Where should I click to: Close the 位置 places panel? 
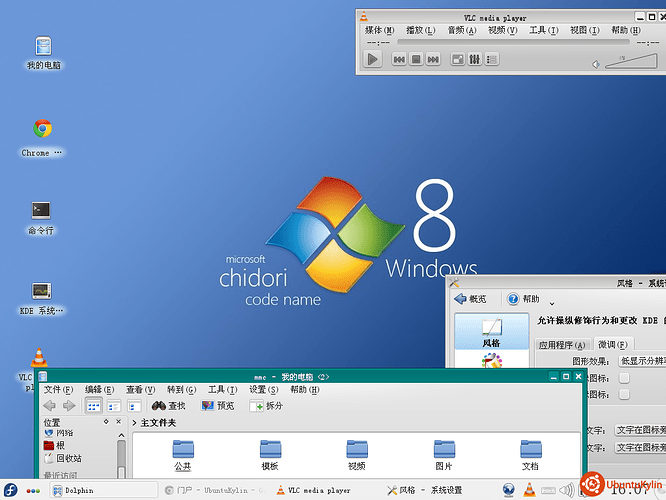pos(119,421)
